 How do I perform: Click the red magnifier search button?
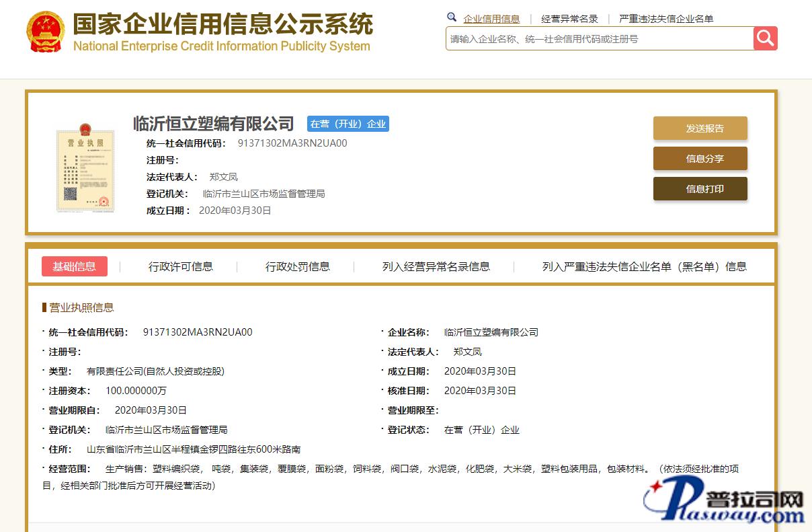(x=765, y=38)
